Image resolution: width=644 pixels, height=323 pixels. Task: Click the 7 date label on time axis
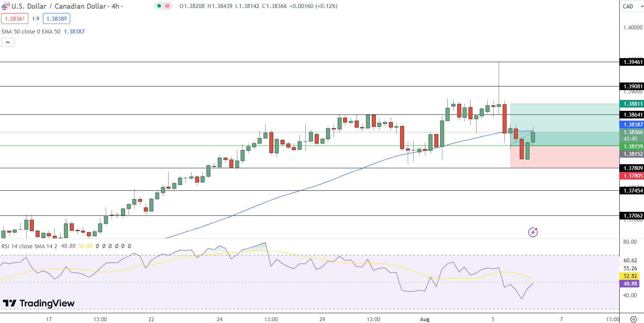point(561,319)
